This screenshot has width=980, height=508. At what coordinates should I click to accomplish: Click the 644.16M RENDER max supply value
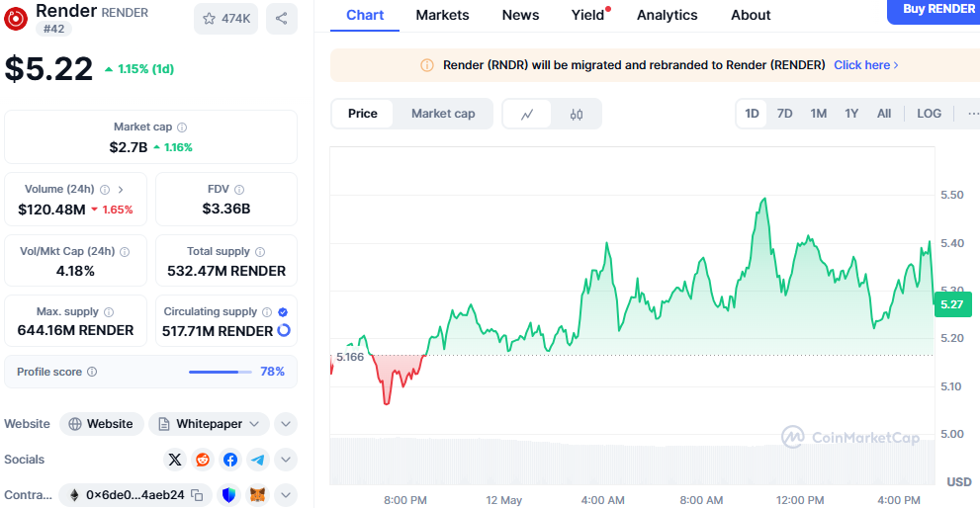75,330
